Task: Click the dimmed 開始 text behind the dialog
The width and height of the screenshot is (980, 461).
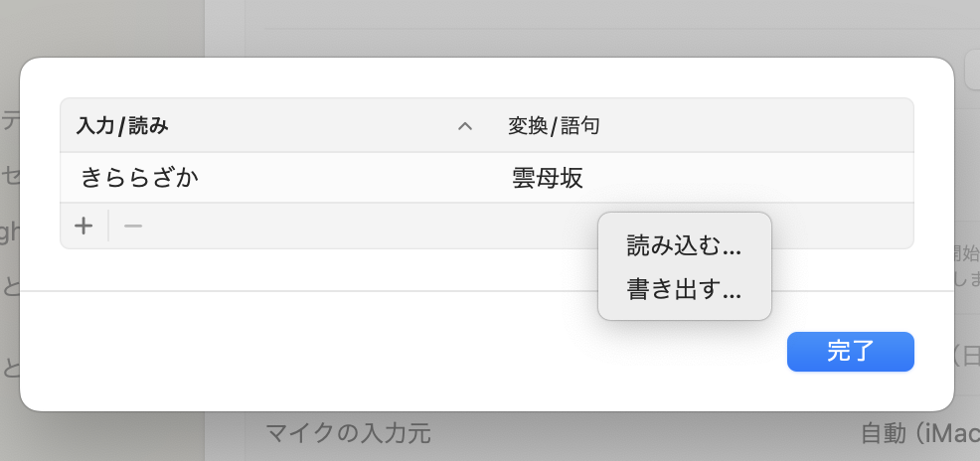Action: click(964, 250)
